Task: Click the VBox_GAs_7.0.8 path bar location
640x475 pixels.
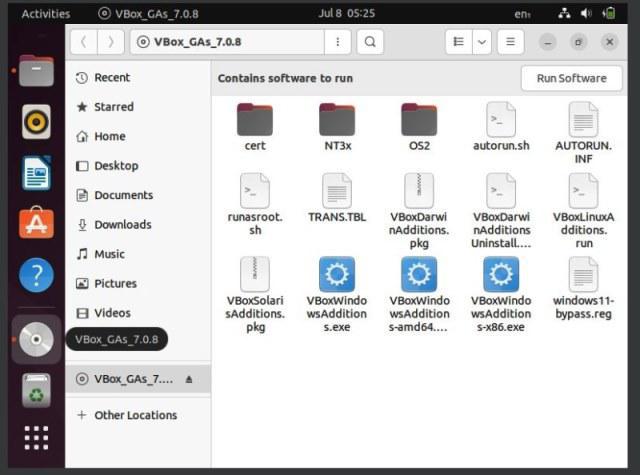Action: click(x=227, y=42)
